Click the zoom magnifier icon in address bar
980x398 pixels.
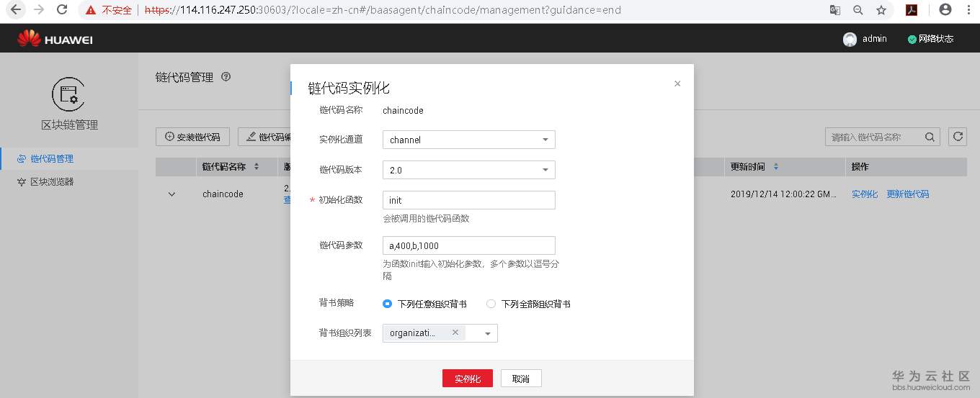tap(857, 10)
